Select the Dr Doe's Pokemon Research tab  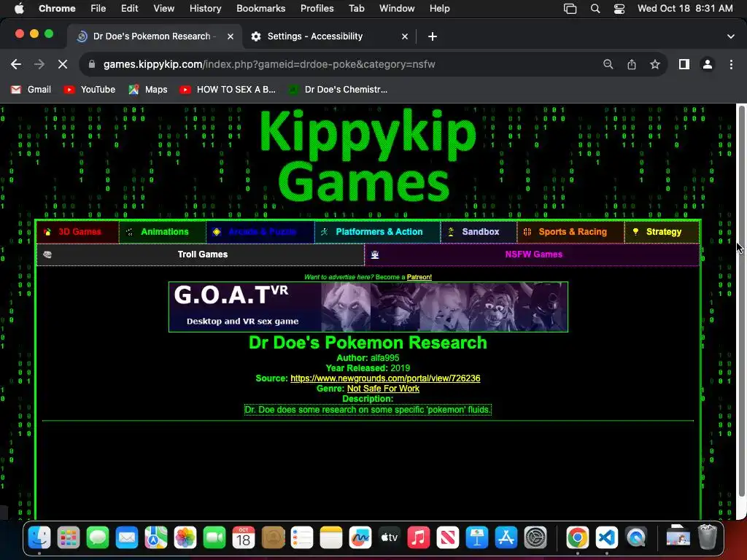click(155, 36)
